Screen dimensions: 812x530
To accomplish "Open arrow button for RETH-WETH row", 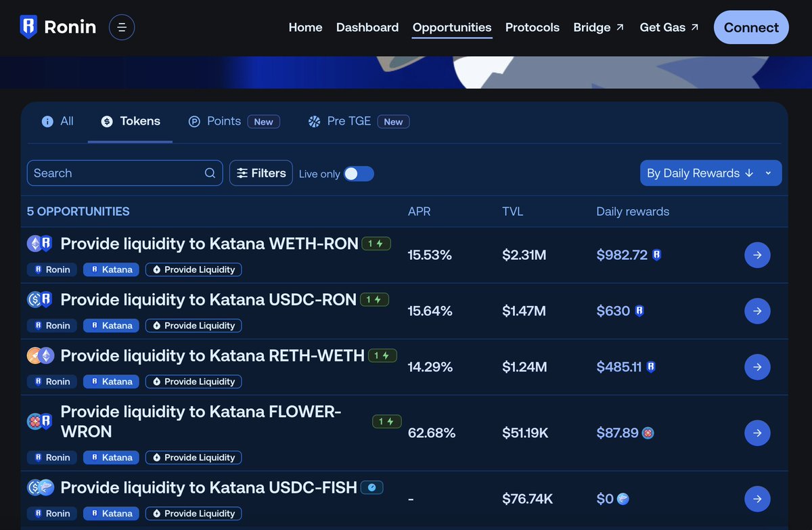I will (757, 367).
